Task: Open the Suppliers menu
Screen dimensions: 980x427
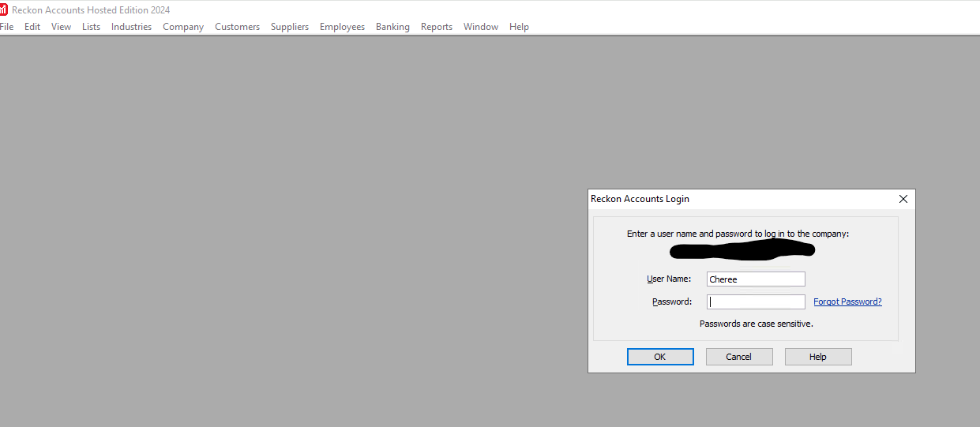Action: click(290, 27)
